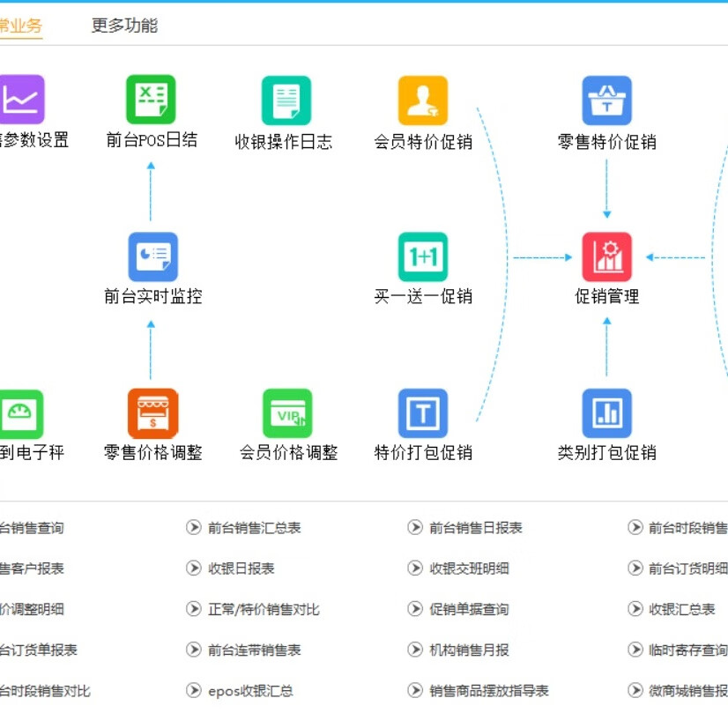
Task: Open the 类别打包促销 bar chart icon
Action: 607,413
